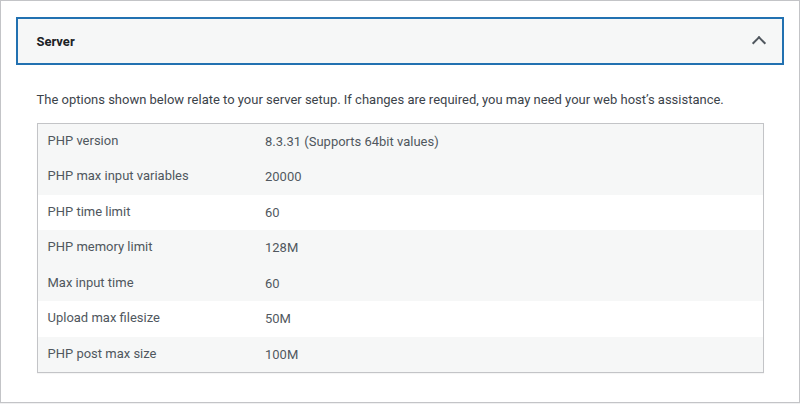Select value '8.3.31 (Supports 64bit values)'
Image resolution: width=800 pixels, height=404 pixels.
[x=352, y=142]
